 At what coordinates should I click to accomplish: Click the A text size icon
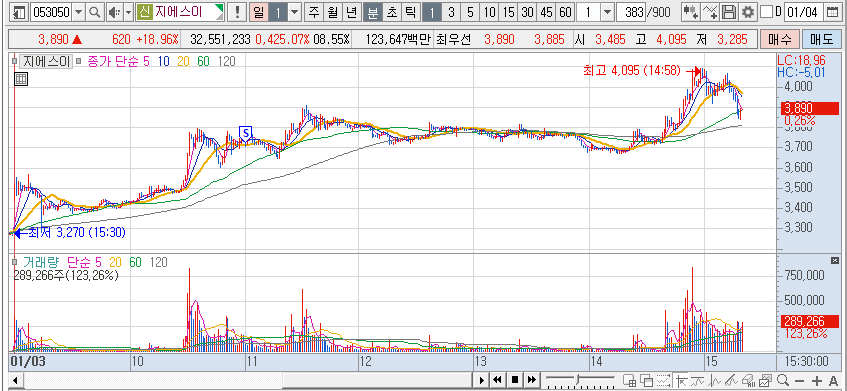coord(832,380)
